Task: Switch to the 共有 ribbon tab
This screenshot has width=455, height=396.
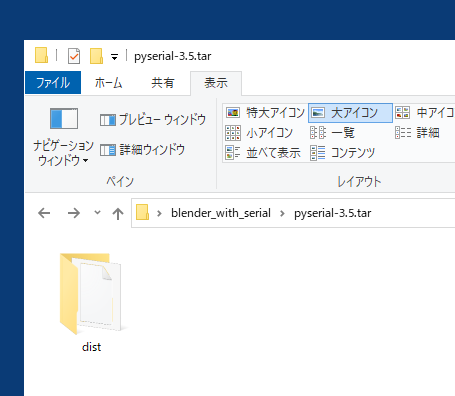Action: (x=163, y=82)
